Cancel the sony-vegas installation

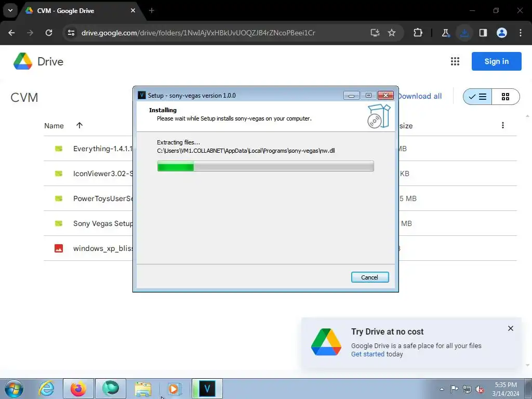click(369, 277)
